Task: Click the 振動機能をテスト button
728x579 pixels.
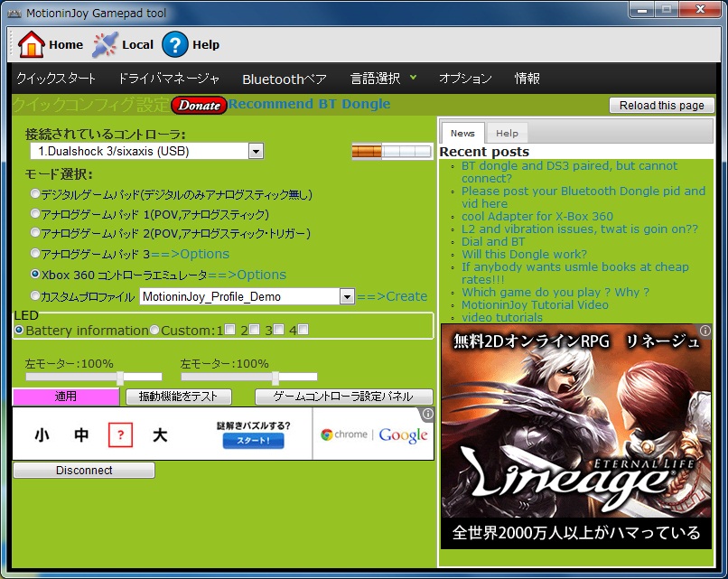Action: tap(178, 397)
